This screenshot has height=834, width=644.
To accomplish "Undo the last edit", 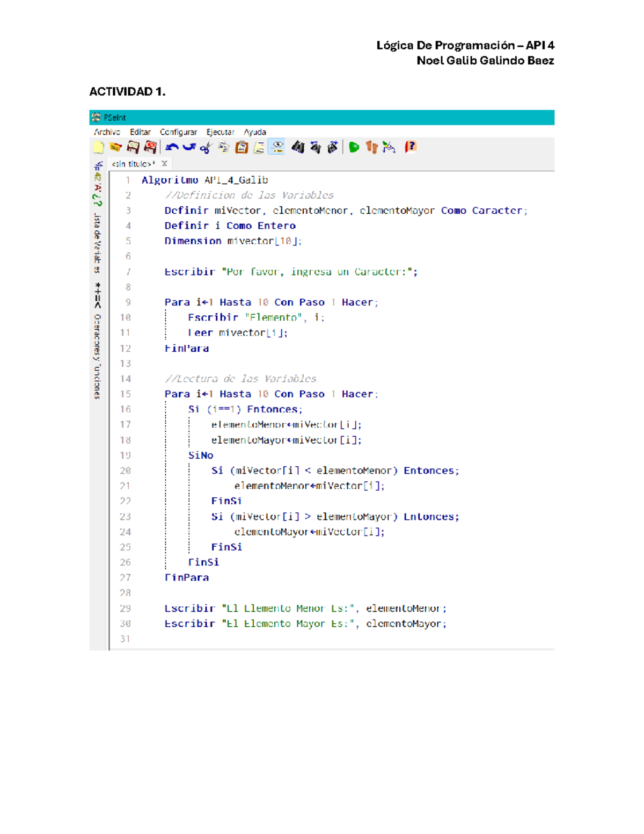I will (x=171, y=147).
